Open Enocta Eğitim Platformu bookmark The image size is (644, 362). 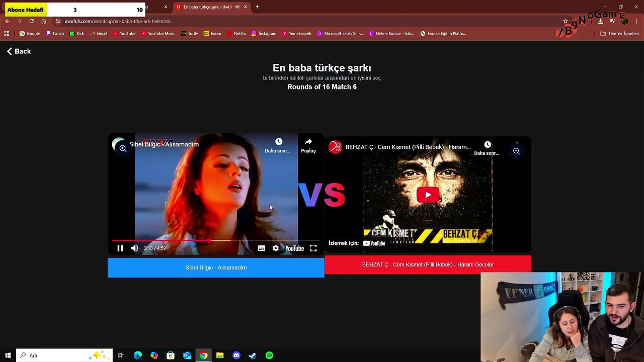(x=443, y=34)
